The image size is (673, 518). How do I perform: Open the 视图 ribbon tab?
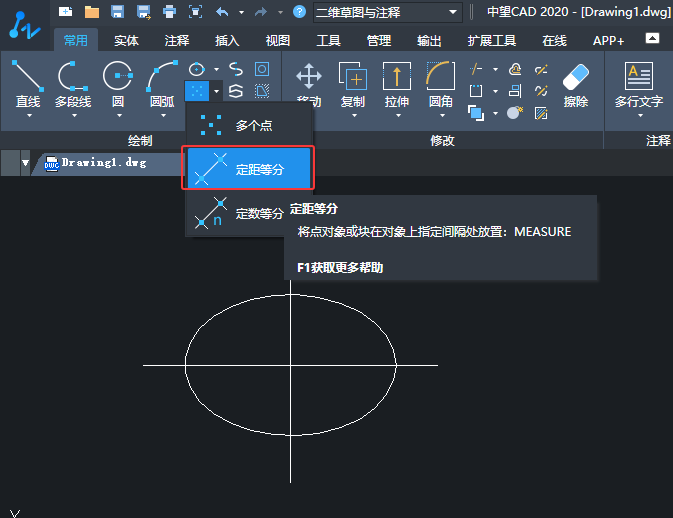pos(278,41)
